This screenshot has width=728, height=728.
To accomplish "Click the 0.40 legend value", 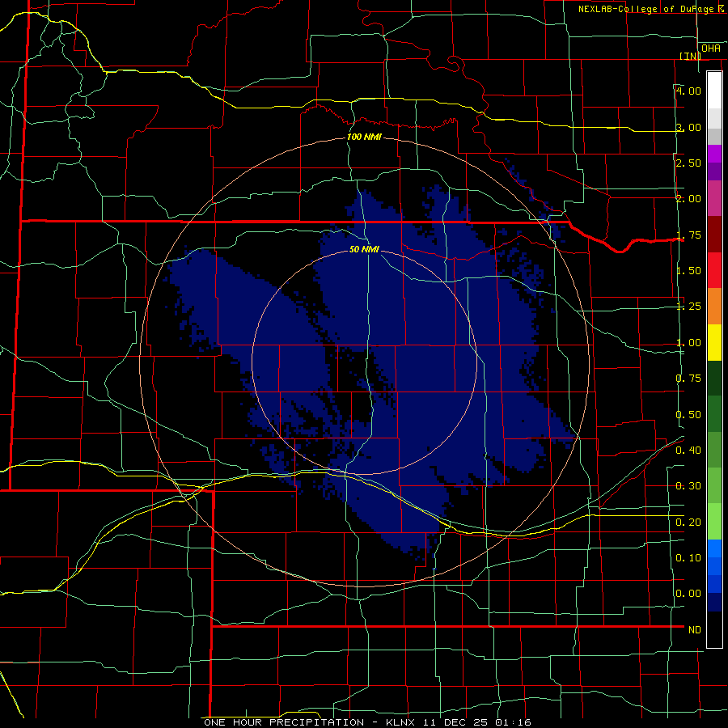I will coord(688,450).
